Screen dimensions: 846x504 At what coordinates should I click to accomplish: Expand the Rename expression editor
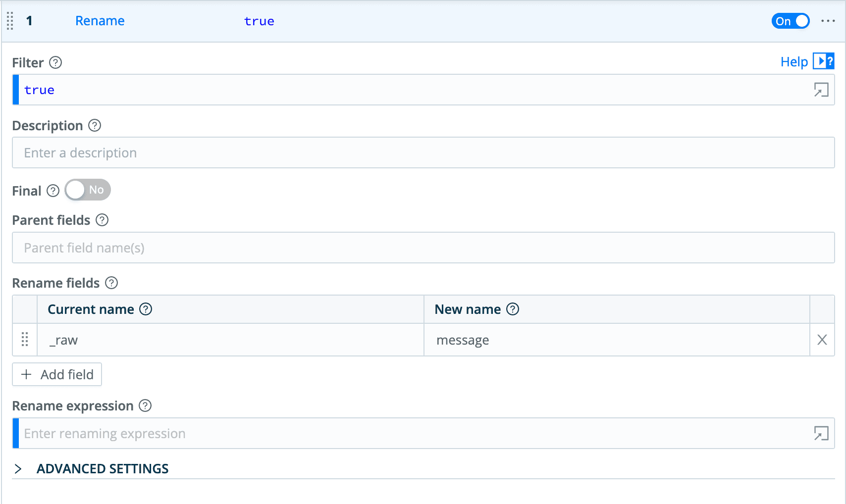821,434
